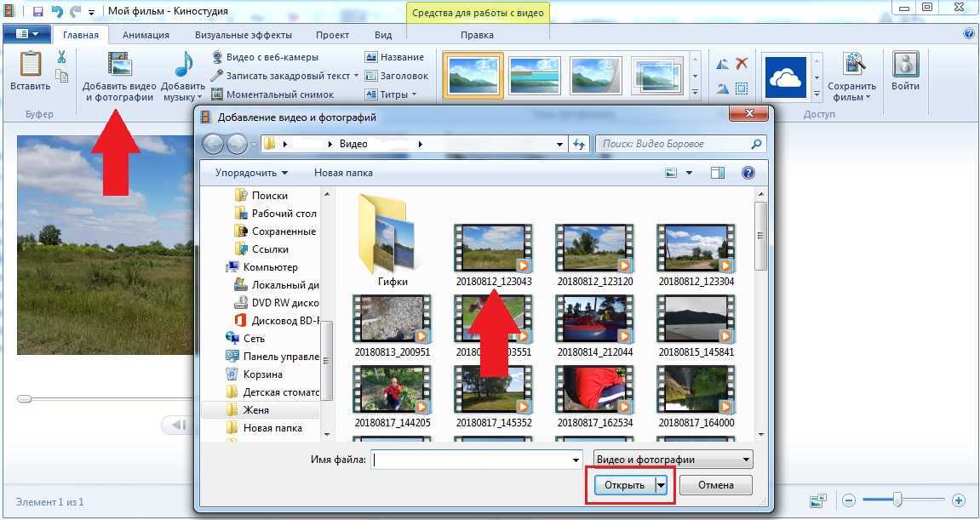
Task: Click the refresh arrows next to address bar
Action: (579, 144)
